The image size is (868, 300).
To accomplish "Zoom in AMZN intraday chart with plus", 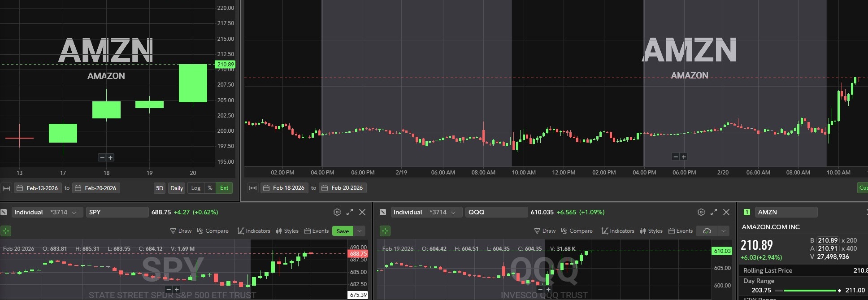I will point(684,157).
